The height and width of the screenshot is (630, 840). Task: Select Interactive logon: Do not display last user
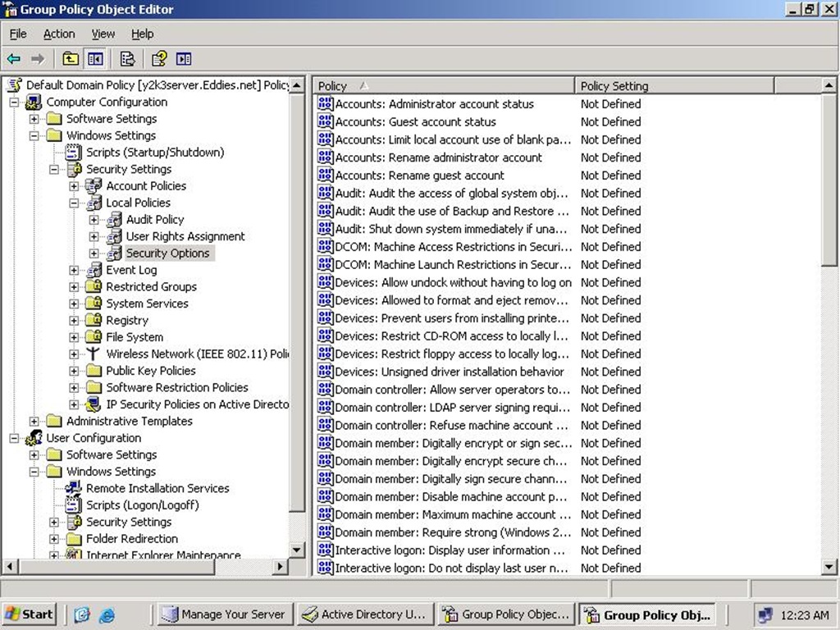[451, 568]
